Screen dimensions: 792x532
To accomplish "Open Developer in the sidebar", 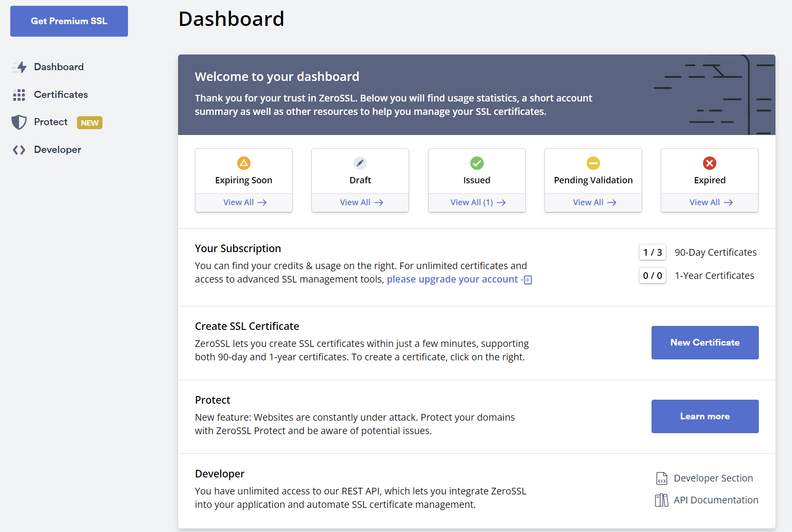I will (x=57, y=150).
